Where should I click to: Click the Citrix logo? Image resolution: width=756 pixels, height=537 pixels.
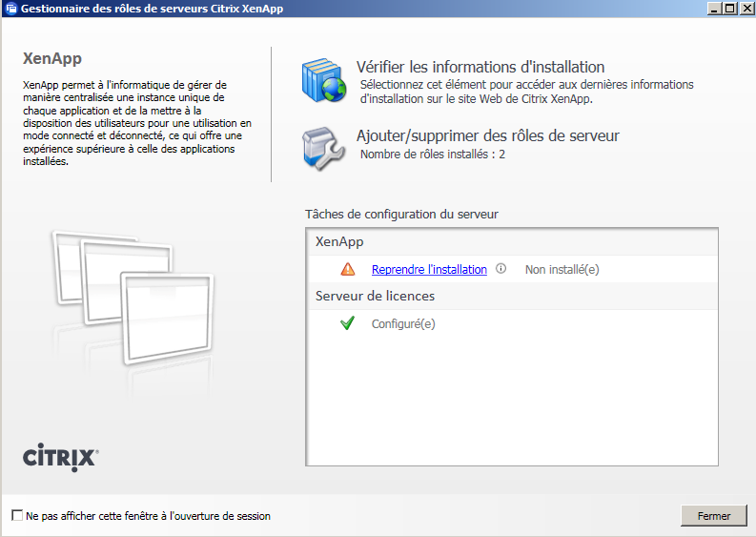[60, 457]
